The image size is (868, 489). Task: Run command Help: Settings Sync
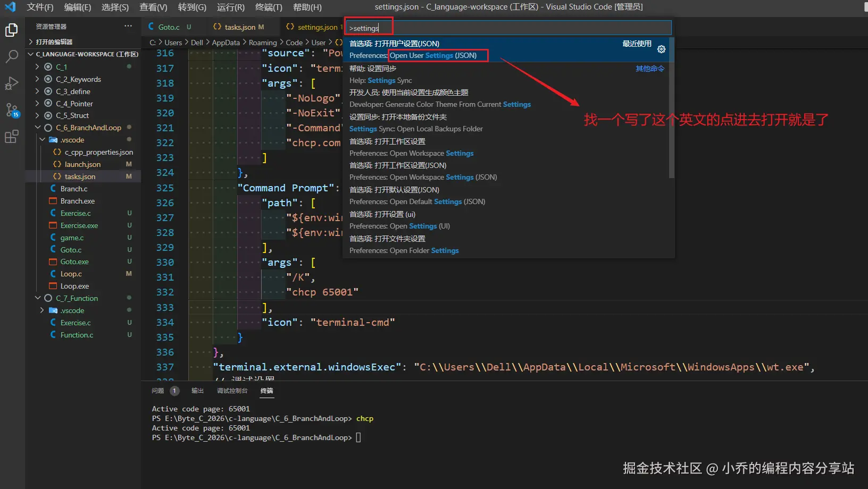click(506, 74)
